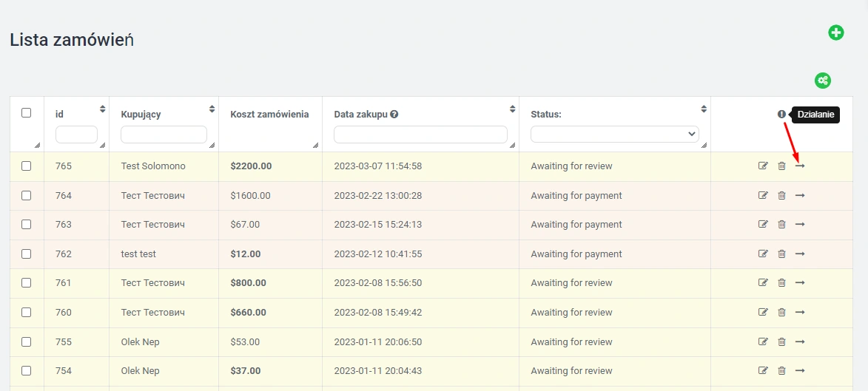Check the box for order 765
Screen dimensions: 868x391
pos(27,166)
